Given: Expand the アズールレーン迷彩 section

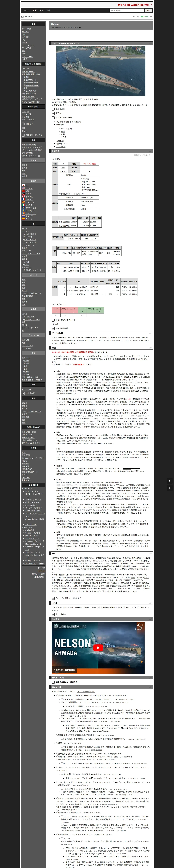Looking at the screenshot, I should click(x=53, y=118).
